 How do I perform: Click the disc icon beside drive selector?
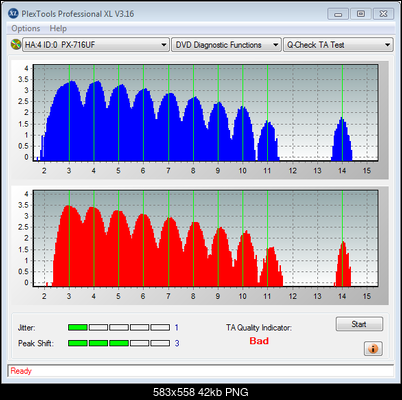15,44
